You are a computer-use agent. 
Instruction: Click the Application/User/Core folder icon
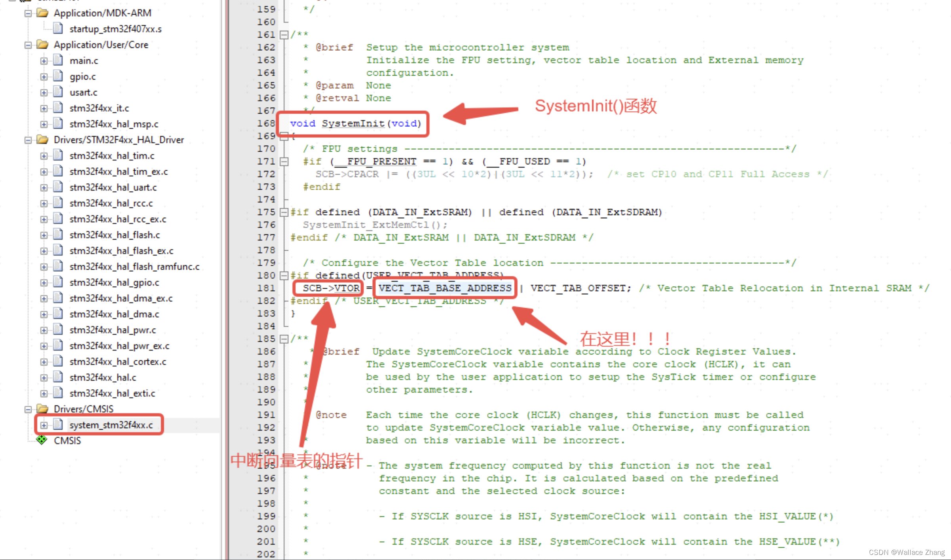coord(43,44)
